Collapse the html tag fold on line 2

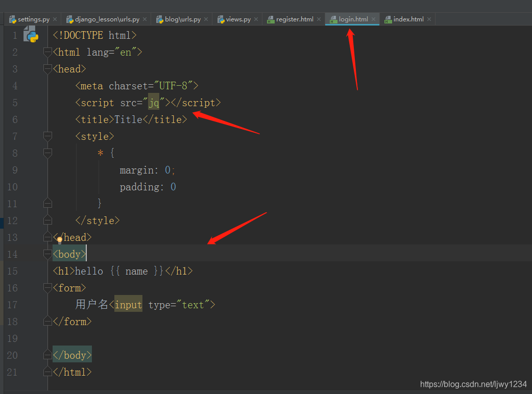coord(47,52)
